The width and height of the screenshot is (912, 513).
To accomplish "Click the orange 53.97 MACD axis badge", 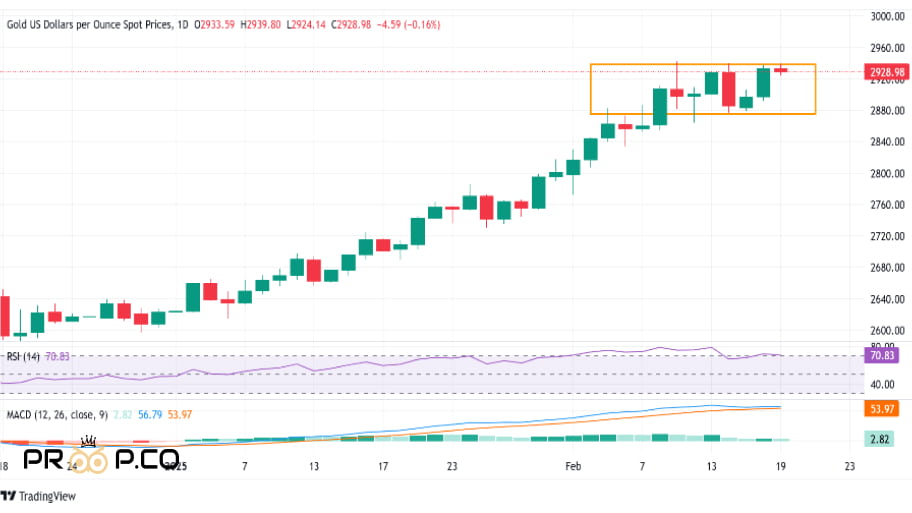I will click(882, 409).
